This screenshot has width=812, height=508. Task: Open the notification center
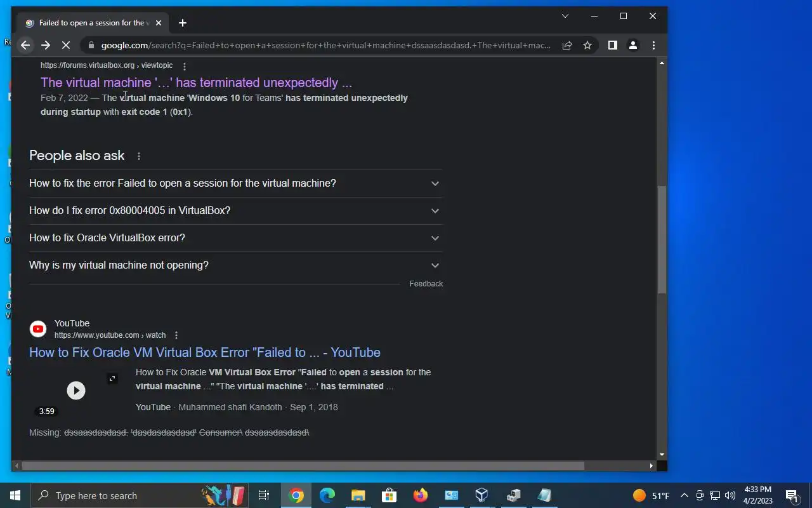[x=792, y=495]
